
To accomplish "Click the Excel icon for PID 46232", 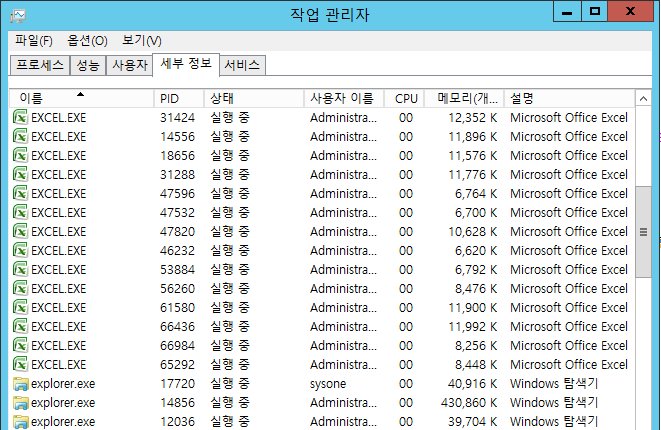I will pos(20,250).
